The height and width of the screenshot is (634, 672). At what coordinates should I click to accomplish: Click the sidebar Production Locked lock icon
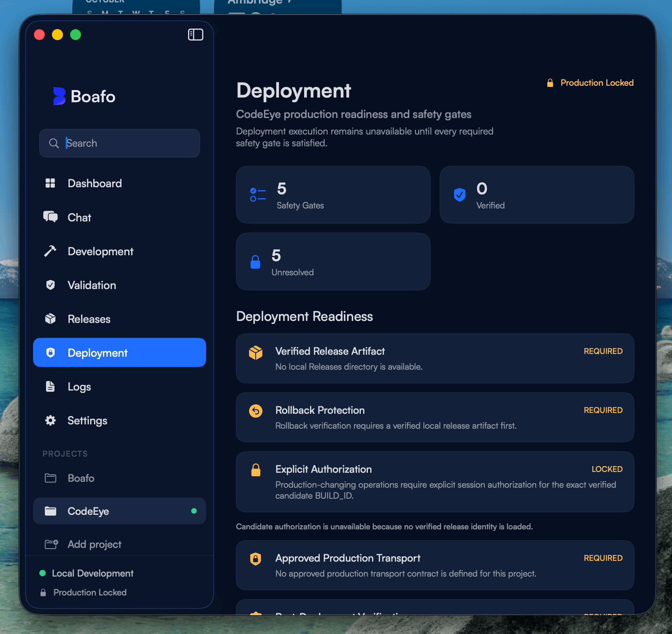(x=43, y=592)
